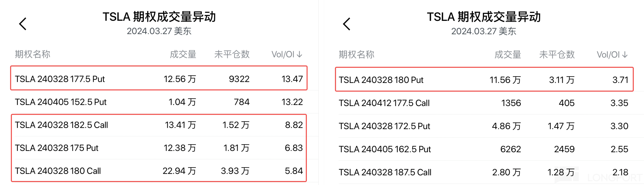Viewport: 644px width, 185px height.
Task: Go back from right options panel
Action: click(x=347, y=24)
